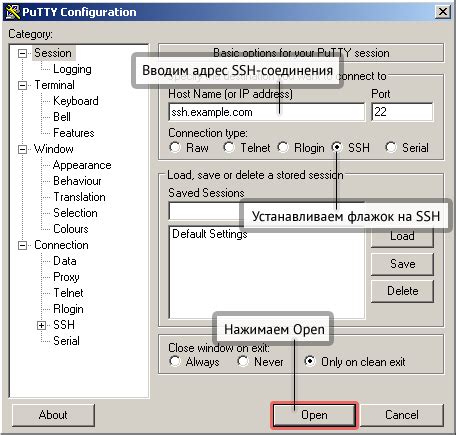The height and width of the screenshot is (435, 456).
Task: Open the Behaviour settings category
Action: coord(77,181)
